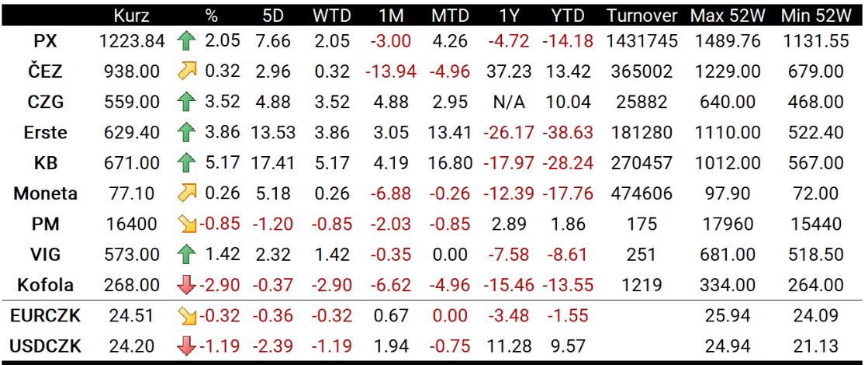Click the green arrow in CZG row
This screenshot has height=365, width=868.
(x=187, y=103)
